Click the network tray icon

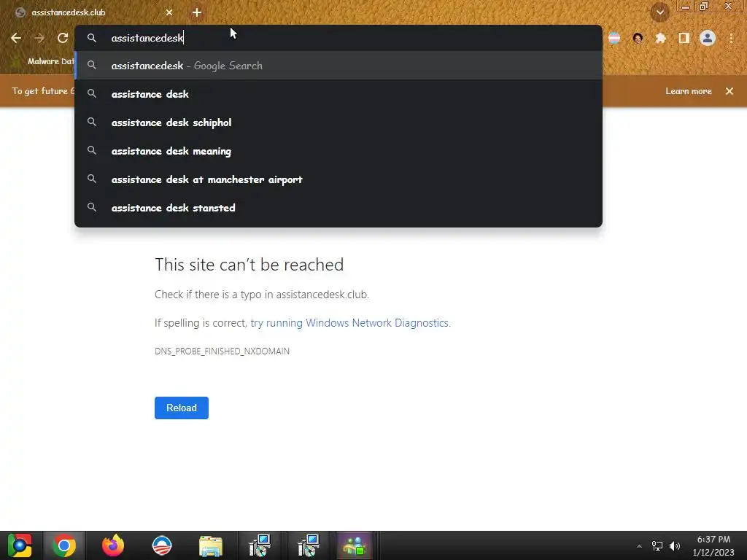[657, 546]
